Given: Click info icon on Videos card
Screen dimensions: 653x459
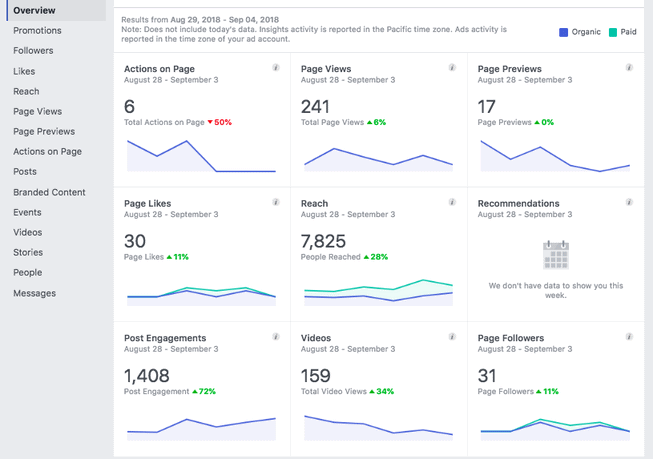Looking at the screenshot, I should 452,337.
